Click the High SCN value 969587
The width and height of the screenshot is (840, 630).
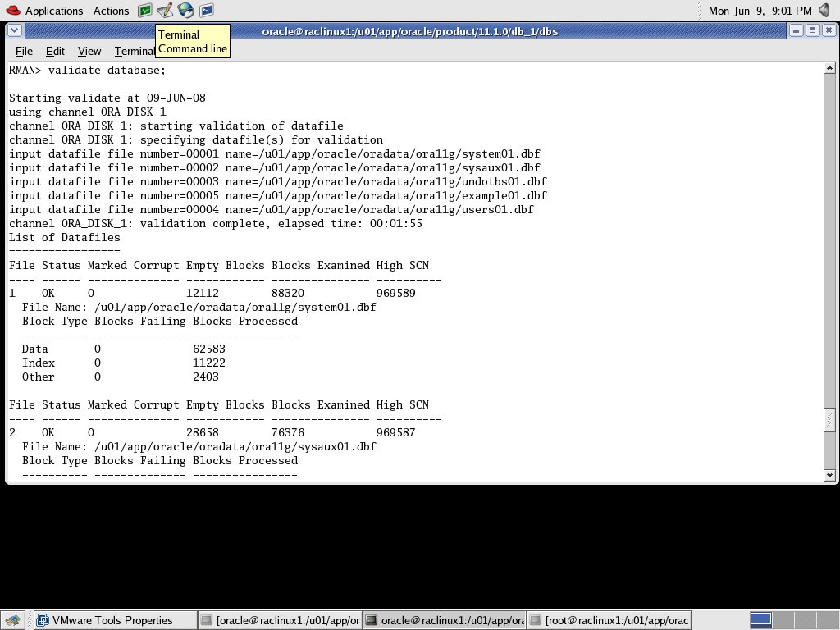tap(396, 432)
